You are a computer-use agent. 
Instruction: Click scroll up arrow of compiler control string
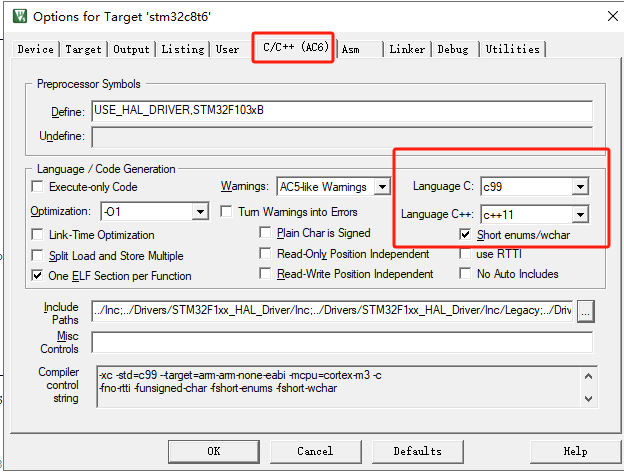589,376
